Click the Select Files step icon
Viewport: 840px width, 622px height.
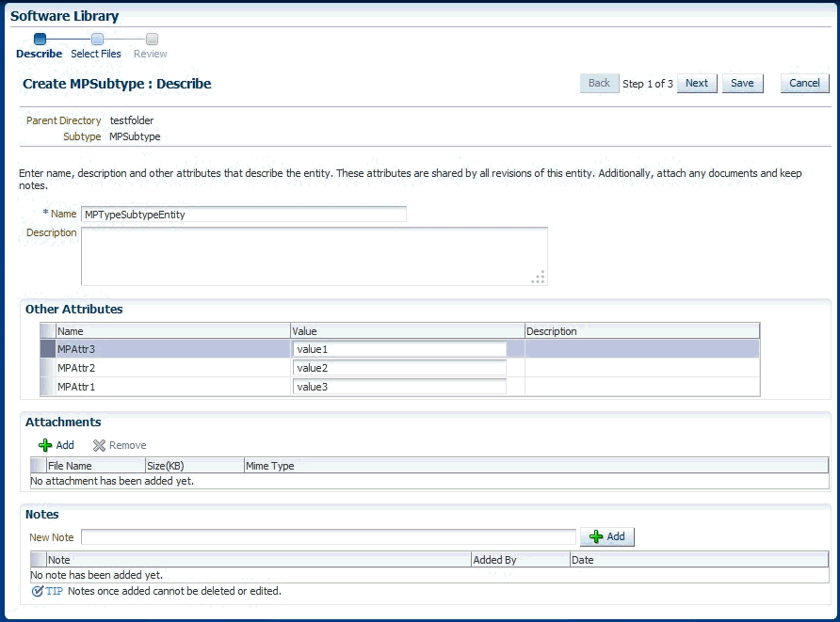click(x=98, y=40)
